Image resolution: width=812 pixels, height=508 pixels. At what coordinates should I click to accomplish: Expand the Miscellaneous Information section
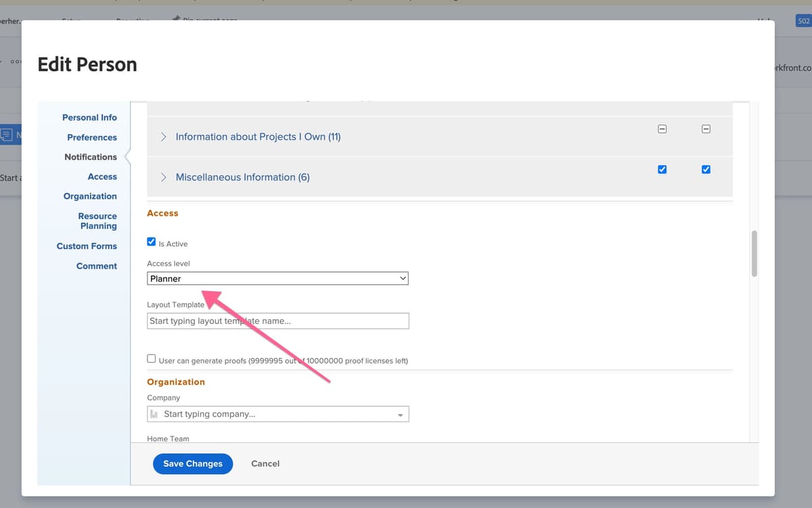pos(162,177)
